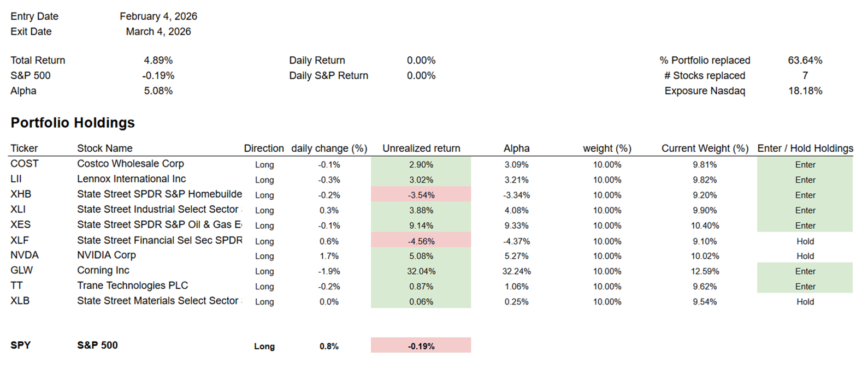Click the Unrealized return column header
868x369 pixels.
[x=421, y=148]
